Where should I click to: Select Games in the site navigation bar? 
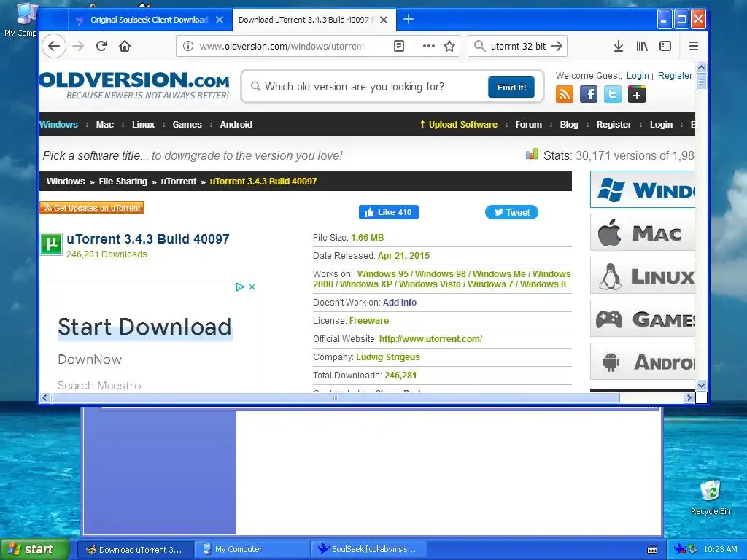(x=187, y=124)
